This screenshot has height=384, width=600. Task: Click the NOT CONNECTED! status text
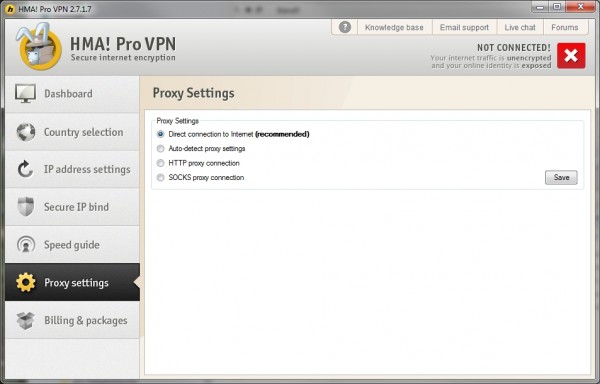tap(514, 48)
